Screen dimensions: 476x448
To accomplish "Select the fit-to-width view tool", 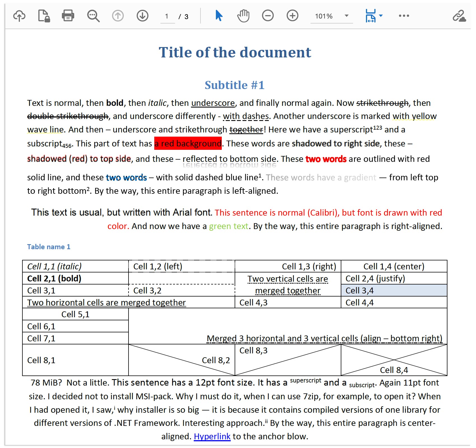I will click(371, 16).
